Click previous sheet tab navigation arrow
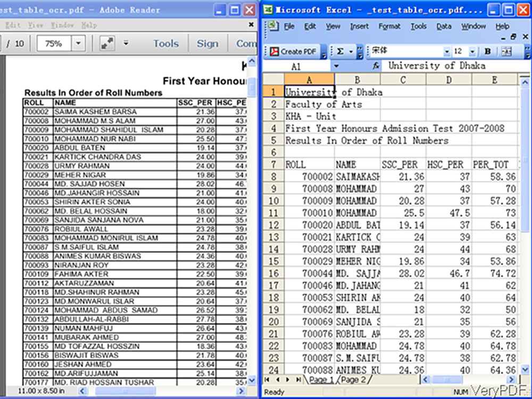The width and height of the screenshot is (532, 399). tap(278, 380)
